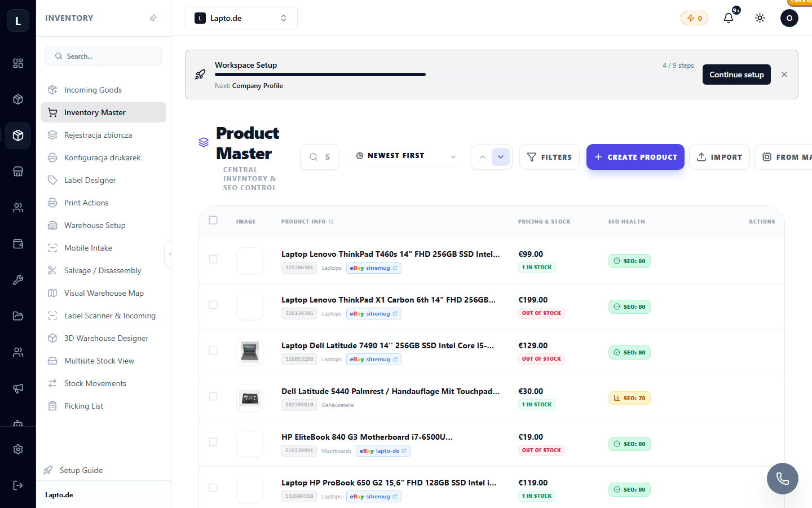
Task: Open Stock Movements in sidebar
Action: [104, 383]
